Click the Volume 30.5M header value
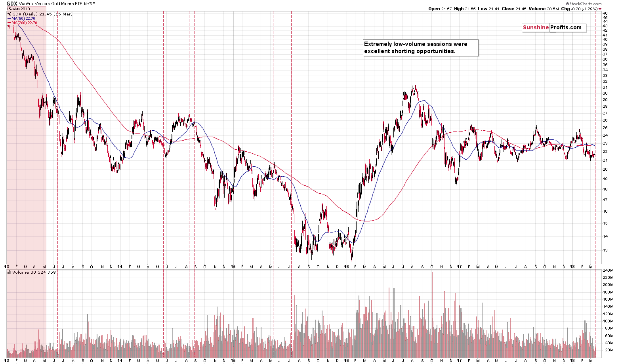Viewport: 620px width, 364px height. pyautogui.click(x=544, y=9)
